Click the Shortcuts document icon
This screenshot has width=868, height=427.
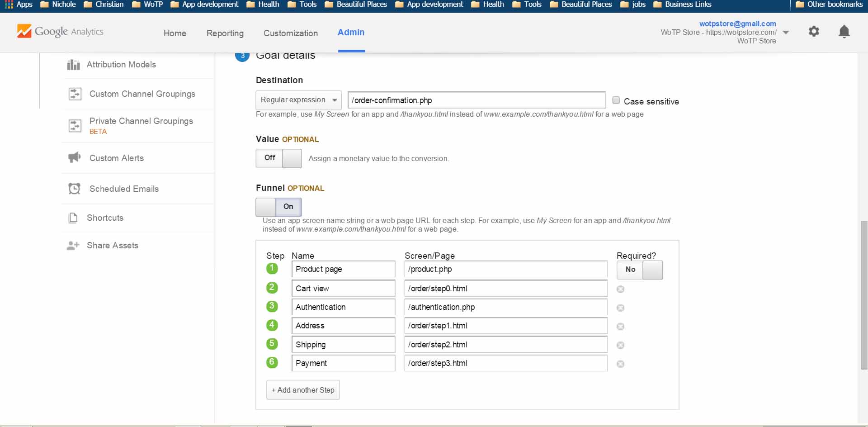click(x=73, y=218)
